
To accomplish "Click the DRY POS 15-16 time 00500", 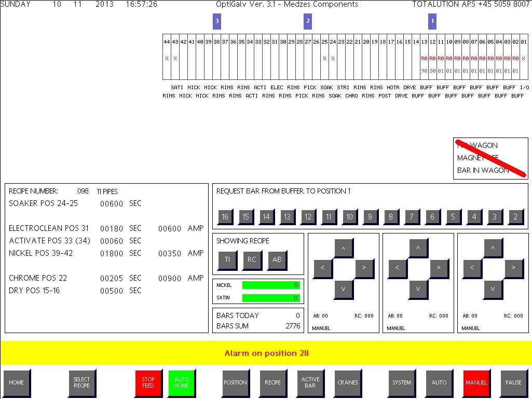I will [x=112, y=291].
